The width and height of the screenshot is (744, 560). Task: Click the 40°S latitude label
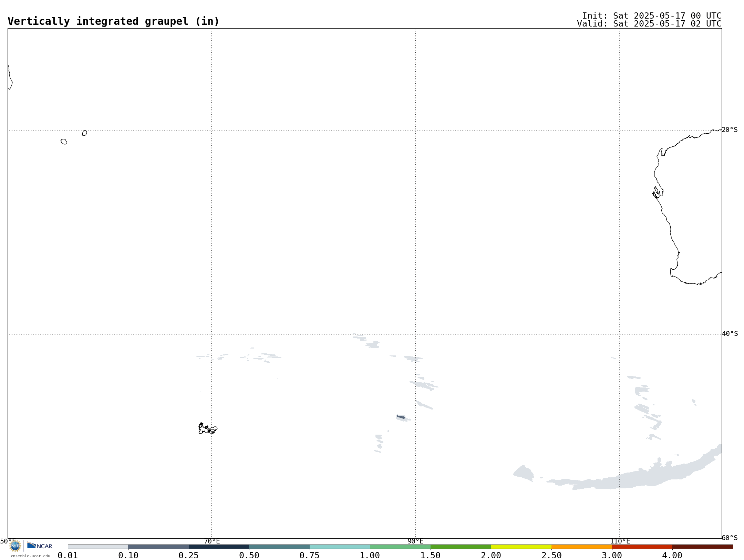(x=730, y=334)
